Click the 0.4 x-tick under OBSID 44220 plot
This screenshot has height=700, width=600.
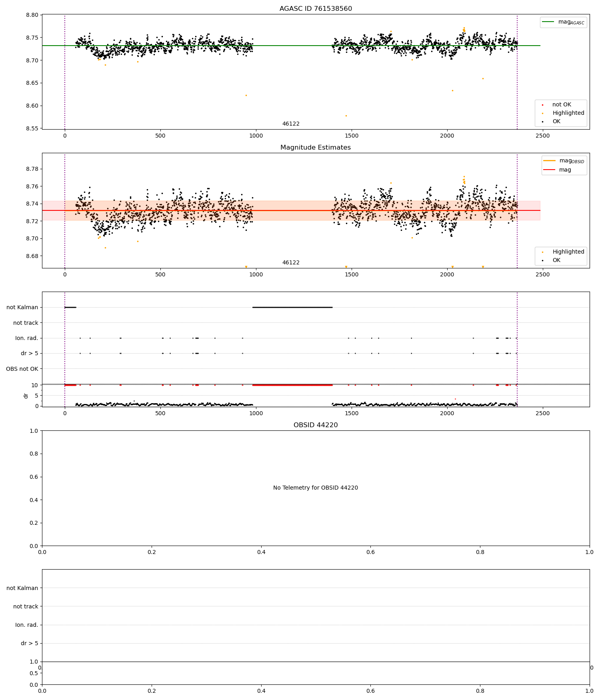click(261, 552)
